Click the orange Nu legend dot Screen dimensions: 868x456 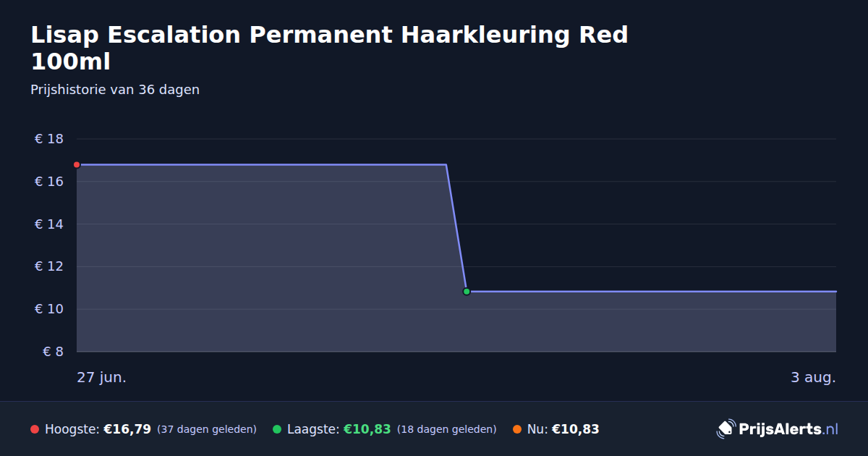(517, 429)
